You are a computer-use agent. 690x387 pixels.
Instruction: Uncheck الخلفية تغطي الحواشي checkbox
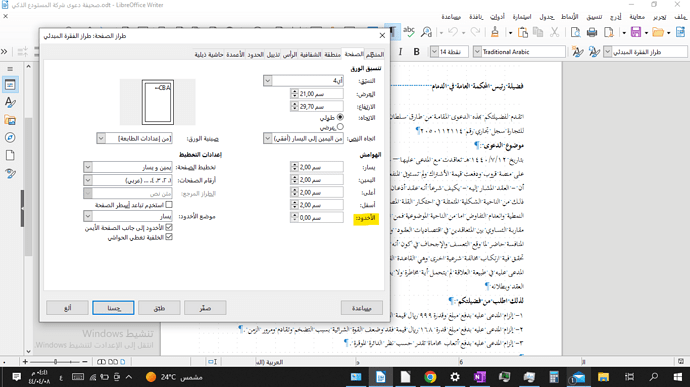point(169,237)
